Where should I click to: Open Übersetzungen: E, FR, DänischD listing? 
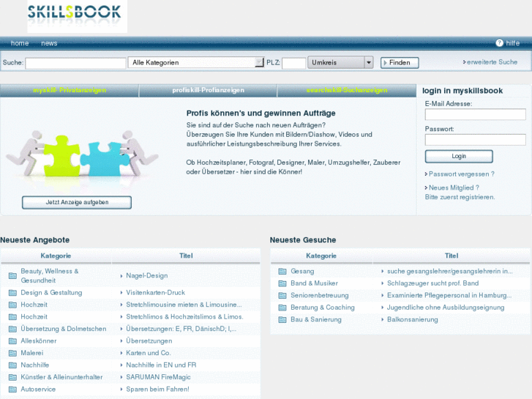click(x=181, y=329)
